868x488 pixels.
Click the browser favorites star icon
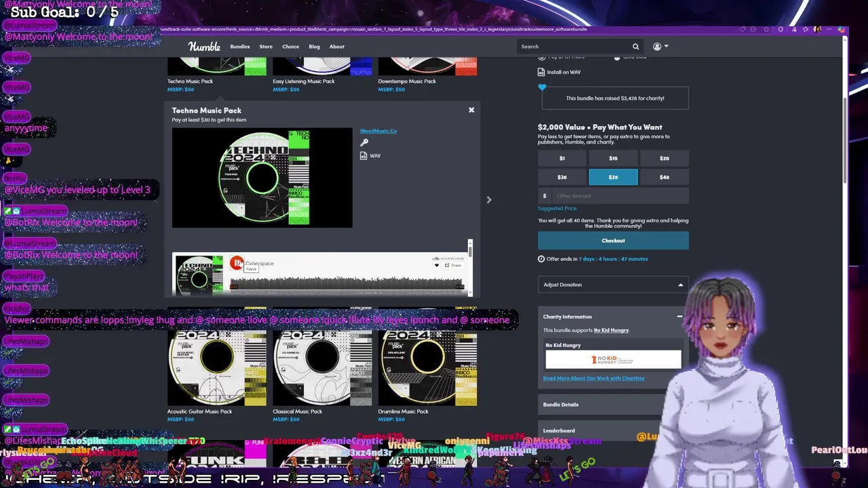[x=766, y=29]
